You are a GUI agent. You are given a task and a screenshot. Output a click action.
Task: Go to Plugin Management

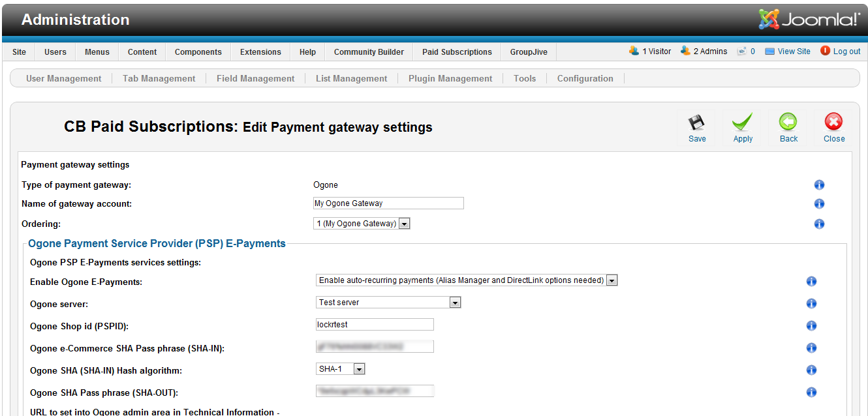click(450, 79)
